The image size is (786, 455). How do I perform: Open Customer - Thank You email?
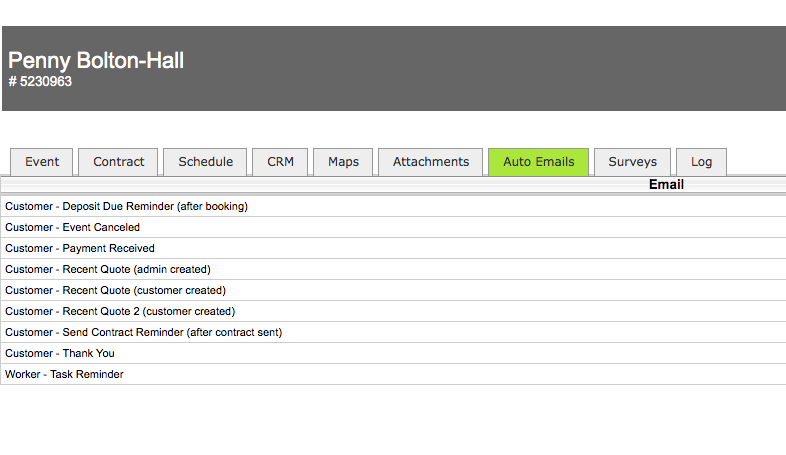[60, 354]
